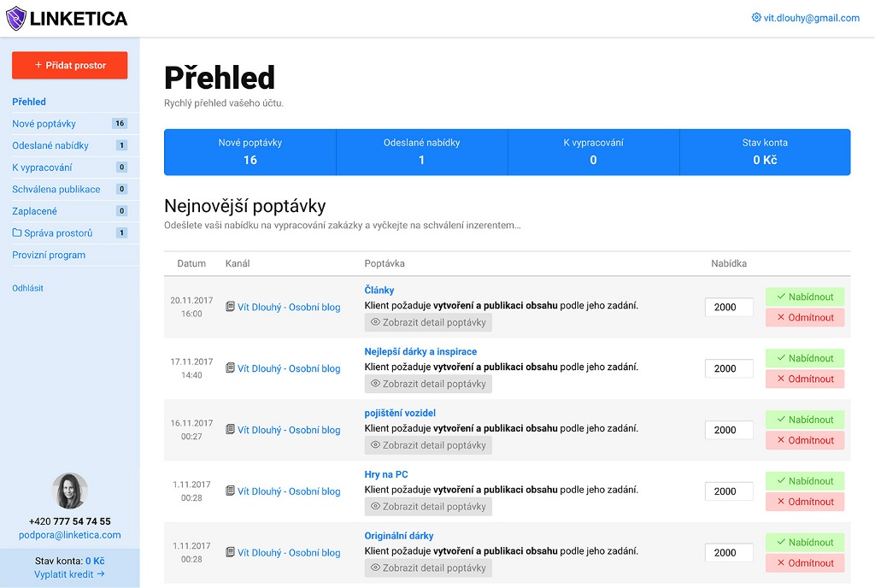Click the eye icon for Hry na PC detail

coord(376,506)
